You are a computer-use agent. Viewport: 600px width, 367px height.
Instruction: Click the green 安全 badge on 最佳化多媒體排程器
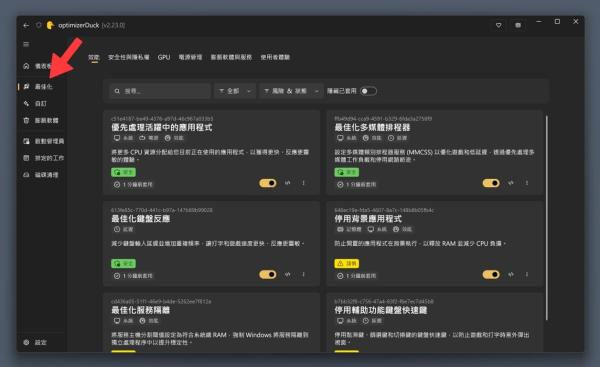click(x=347, y=172)
